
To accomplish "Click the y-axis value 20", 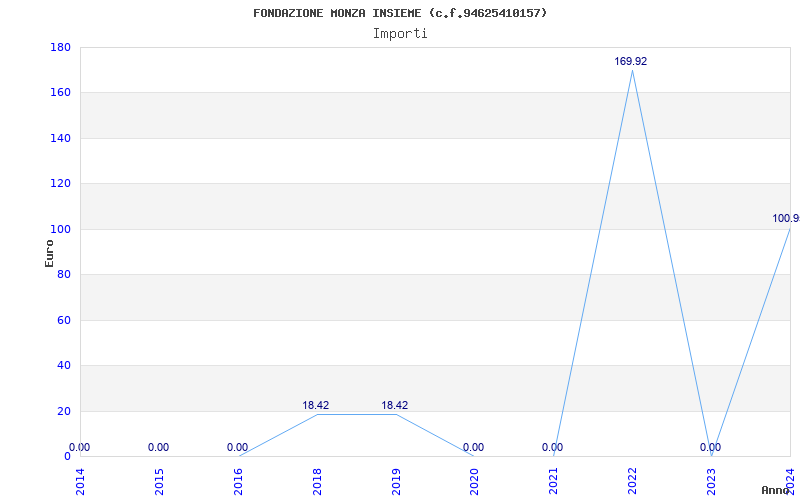I will point(64,411).
